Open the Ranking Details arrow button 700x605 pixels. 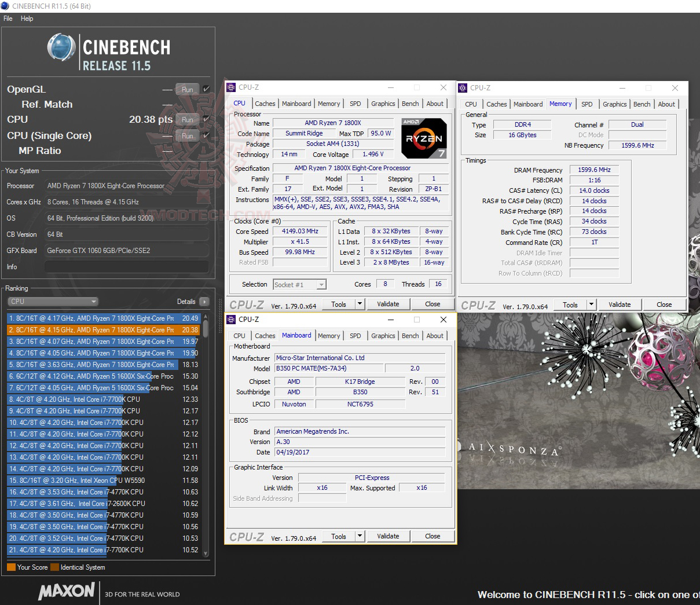[204, 302]
